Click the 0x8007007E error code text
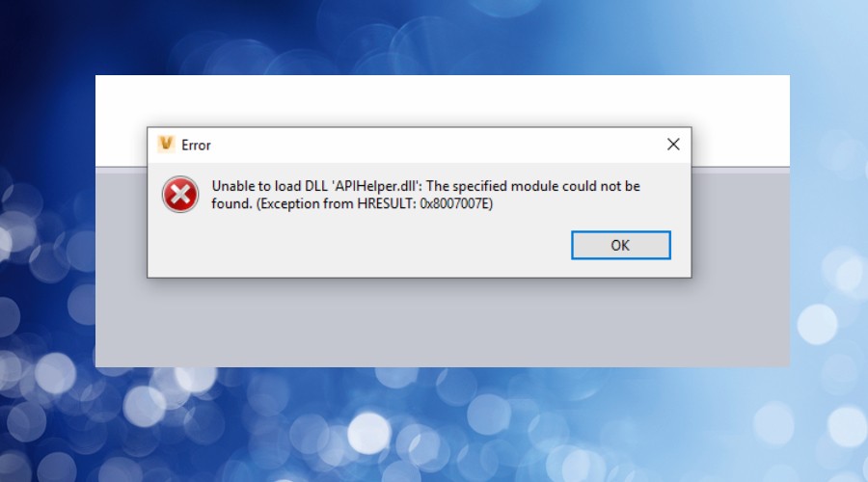The width and height of the screenshot is (868, 482). [456, 203]
